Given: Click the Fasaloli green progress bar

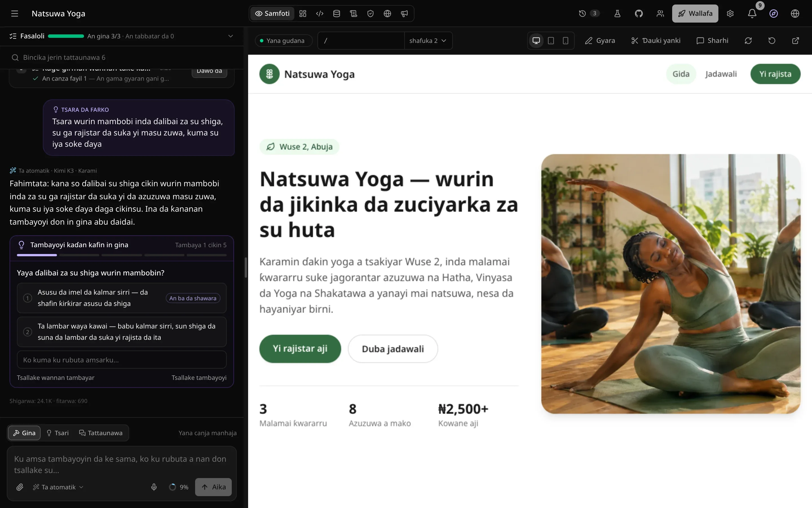Looking at the screenshot, I should 66,36.
